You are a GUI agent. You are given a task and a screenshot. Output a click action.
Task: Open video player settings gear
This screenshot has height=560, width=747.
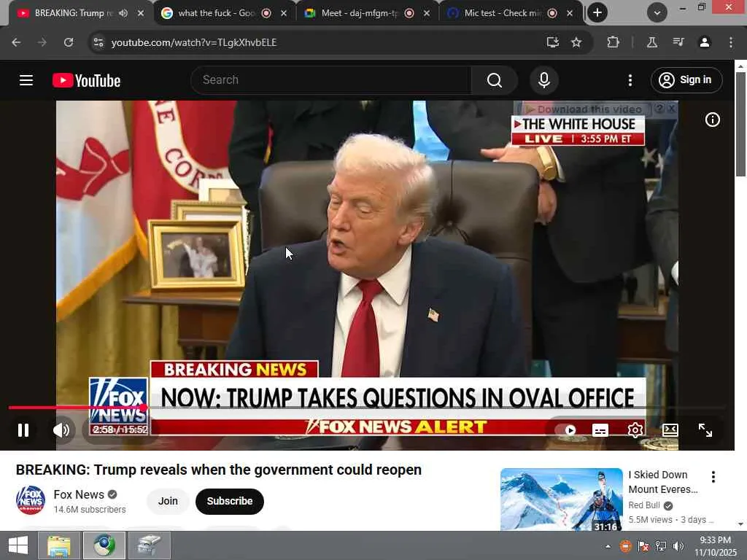point(635,430)
